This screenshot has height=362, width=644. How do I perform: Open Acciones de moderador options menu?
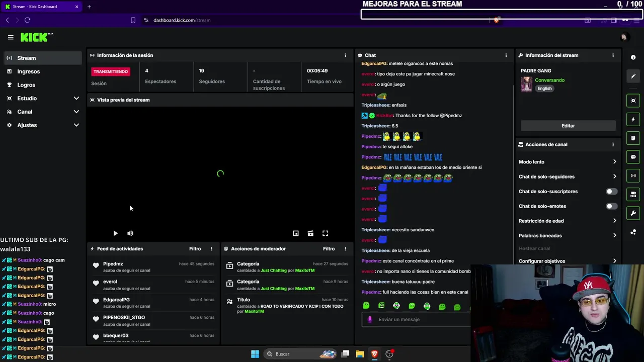coord(345,249)
